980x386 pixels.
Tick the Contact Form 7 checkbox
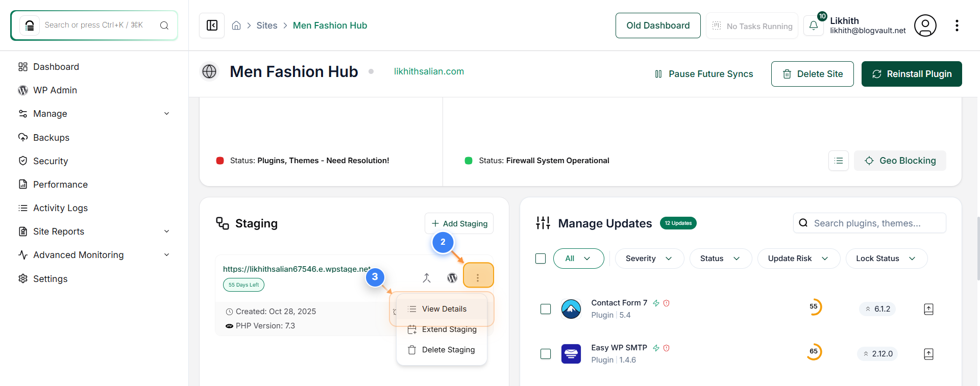[x=546, y=309]
